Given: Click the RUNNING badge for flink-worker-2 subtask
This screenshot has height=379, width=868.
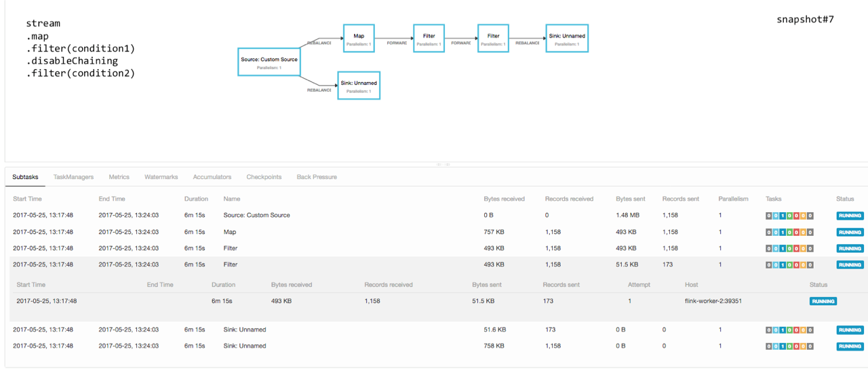Looking at the screenshot, I should point(823,301).
